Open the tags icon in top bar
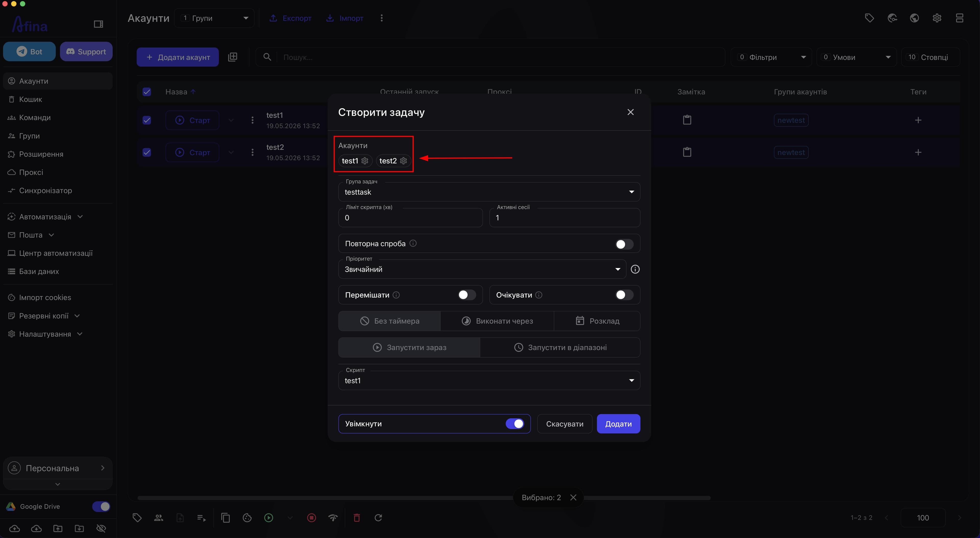The image size is (980, 538). (869, 18)
